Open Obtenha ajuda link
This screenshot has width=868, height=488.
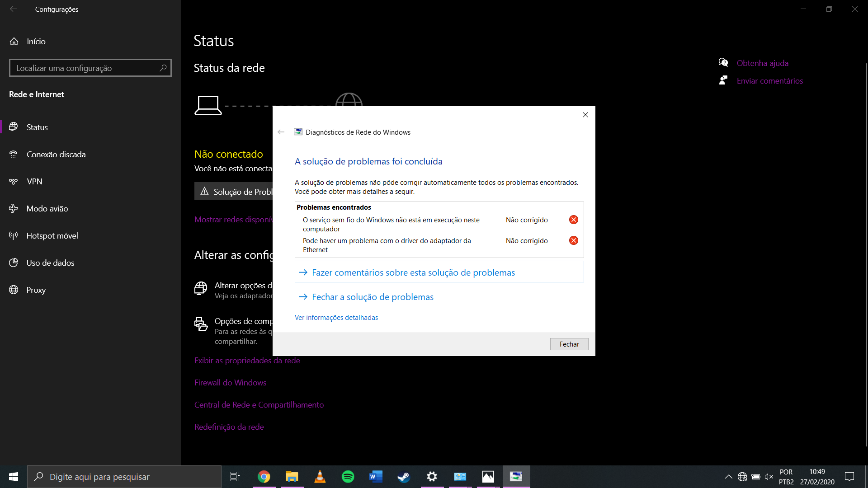pos(762,63)
